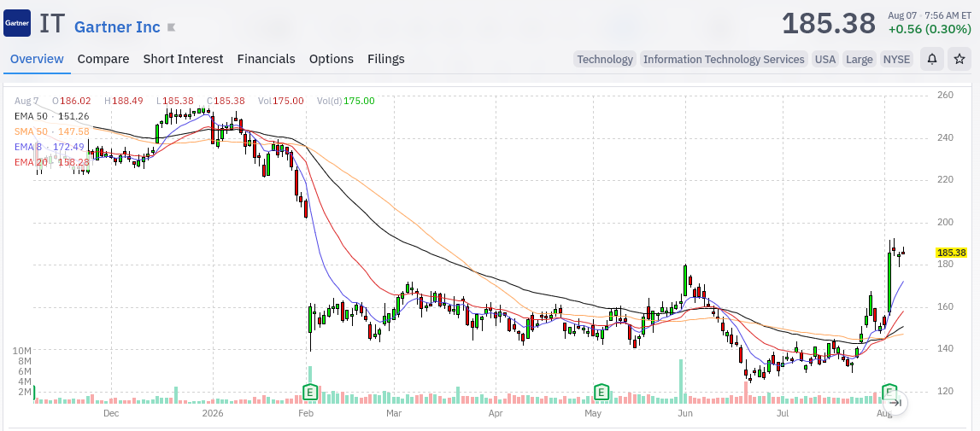Click the February earnings E marker
The height and width of the screenshot is (431, 980).
coord(310,393)
